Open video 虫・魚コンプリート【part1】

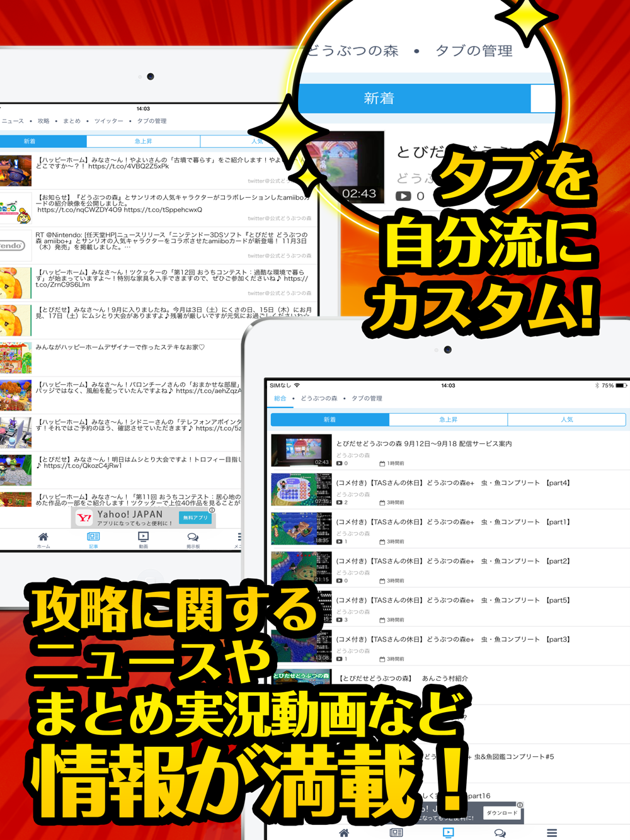pos(449,529)
